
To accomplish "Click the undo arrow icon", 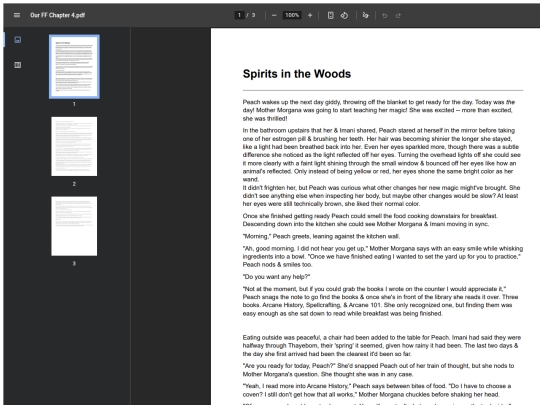I will (385, 15).
